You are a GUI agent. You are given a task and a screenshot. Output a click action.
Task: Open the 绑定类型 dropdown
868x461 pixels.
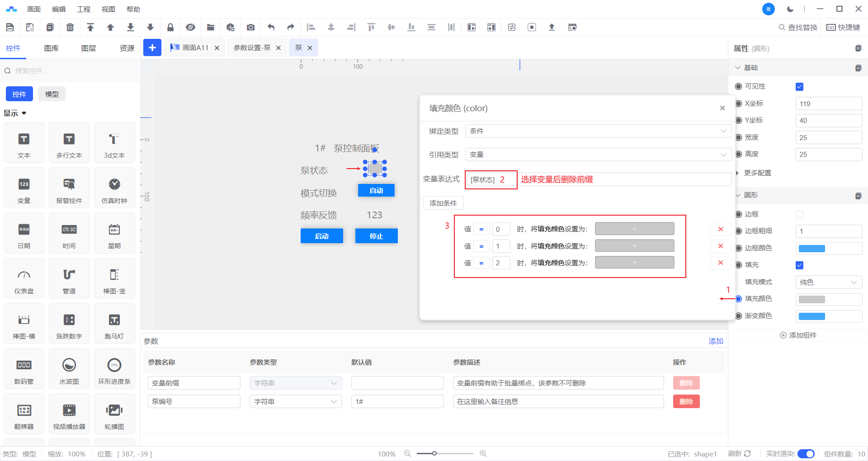598,131
